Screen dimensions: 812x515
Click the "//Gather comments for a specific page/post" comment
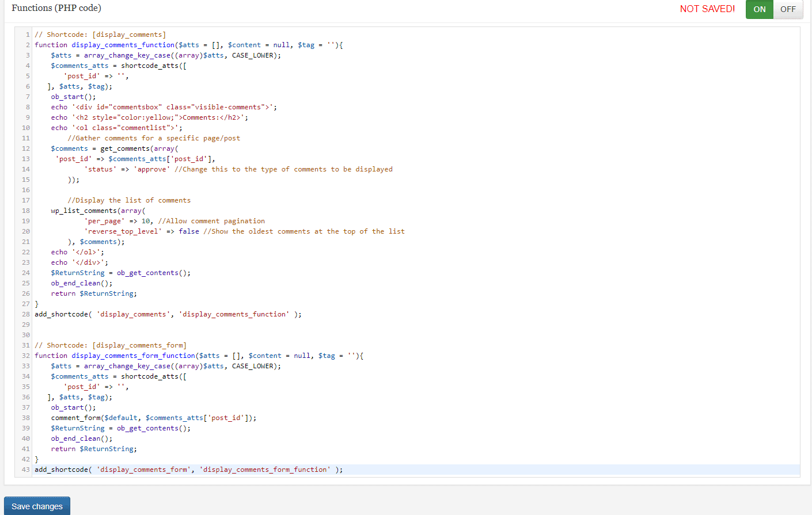[154, 138]
